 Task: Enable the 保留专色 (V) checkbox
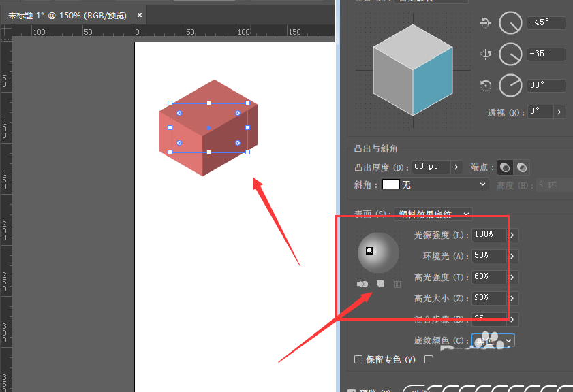click(x=358, y=359)
